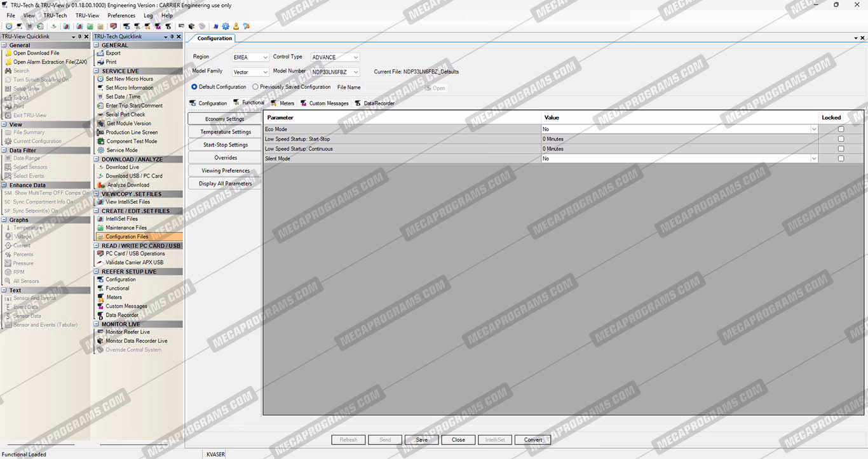Switch to the DataRecorder tab
Viewport: 868px width, 459px height.
tap(375, 103)
